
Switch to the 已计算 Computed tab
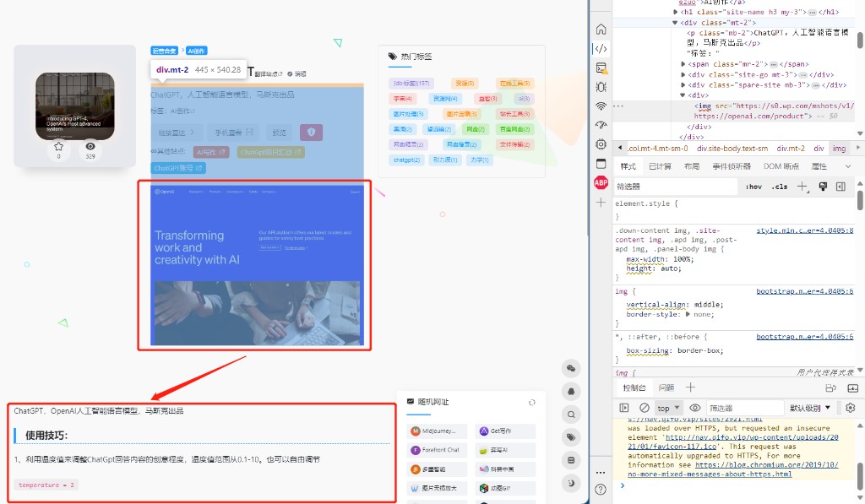click(x=660, y=166)
